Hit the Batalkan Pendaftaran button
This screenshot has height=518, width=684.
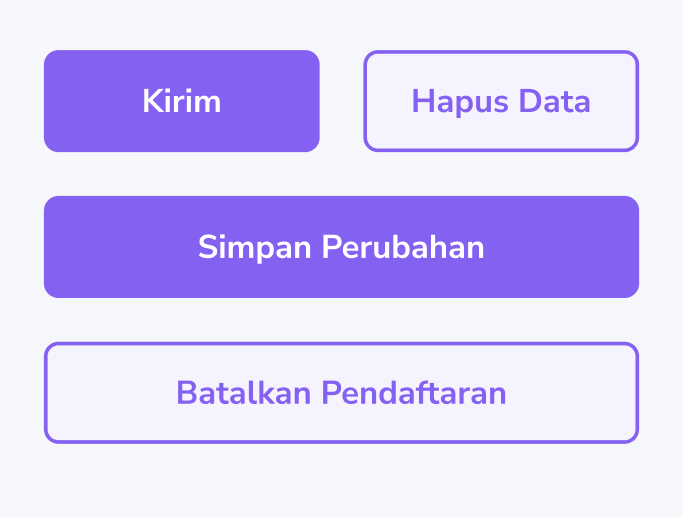[341, 393]
